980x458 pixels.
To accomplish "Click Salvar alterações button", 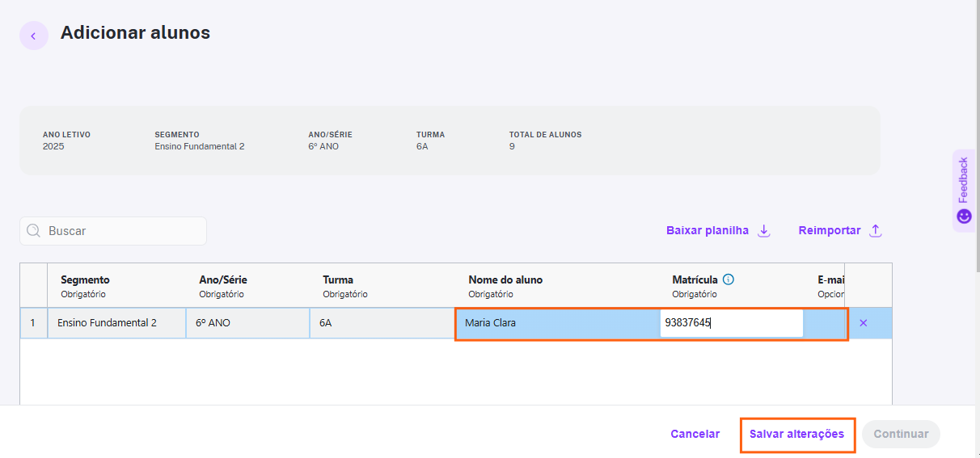I will pyautogui.click(x=797, y=435).
